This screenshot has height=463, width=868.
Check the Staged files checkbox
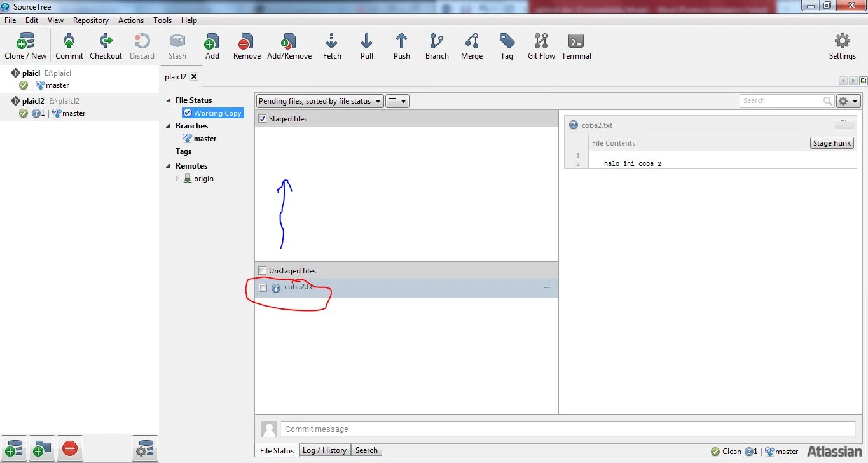[263, 119]
